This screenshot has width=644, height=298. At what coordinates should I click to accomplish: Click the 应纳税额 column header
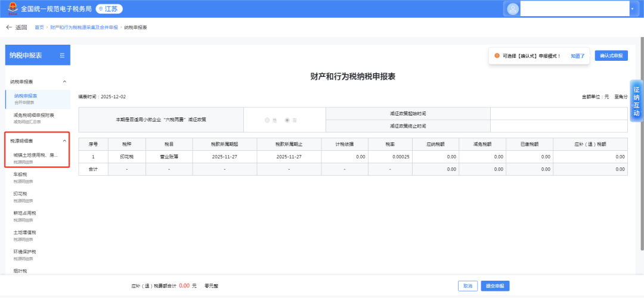[435, 144]
